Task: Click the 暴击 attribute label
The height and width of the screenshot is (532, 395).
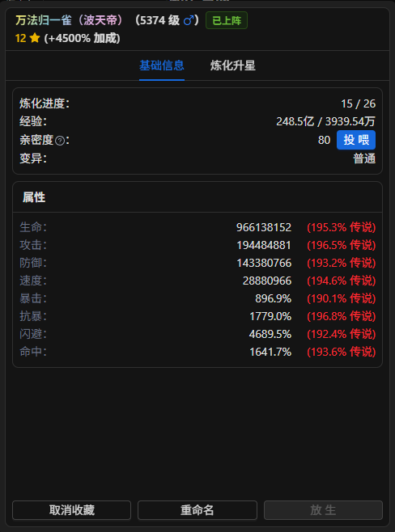Action: pyautogui.click(x=33, y=298)
